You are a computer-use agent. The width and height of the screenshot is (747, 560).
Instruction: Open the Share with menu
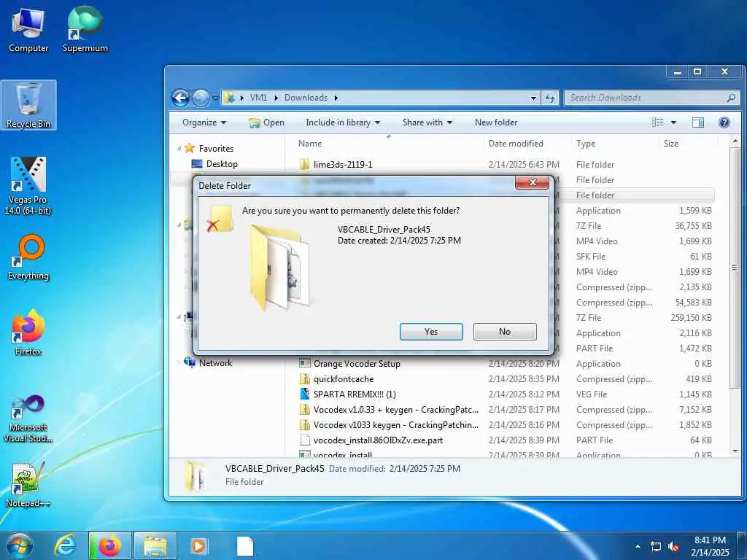tap(427, 122)
